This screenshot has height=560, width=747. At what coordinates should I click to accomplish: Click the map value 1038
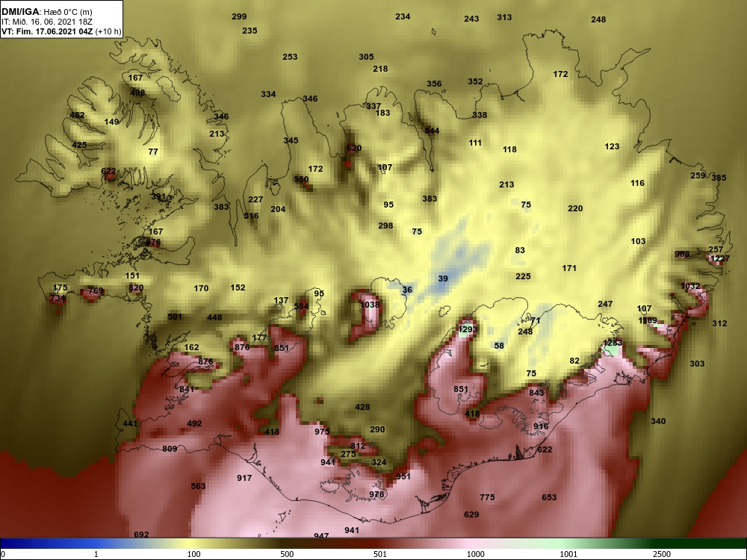[x=371, y=305]
